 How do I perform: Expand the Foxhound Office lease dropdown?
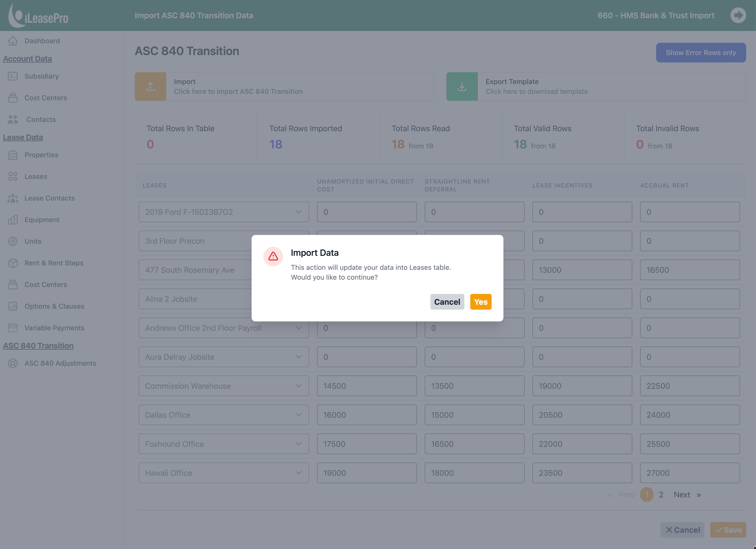224,444
